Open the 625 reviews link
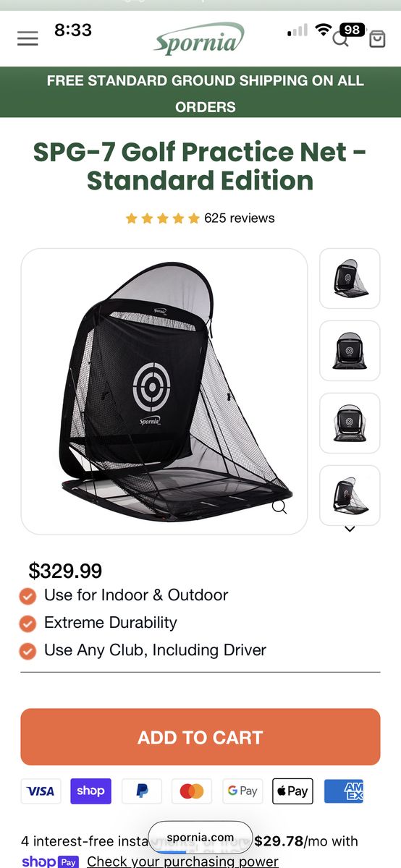401x868 pixels. click(240, 218)
